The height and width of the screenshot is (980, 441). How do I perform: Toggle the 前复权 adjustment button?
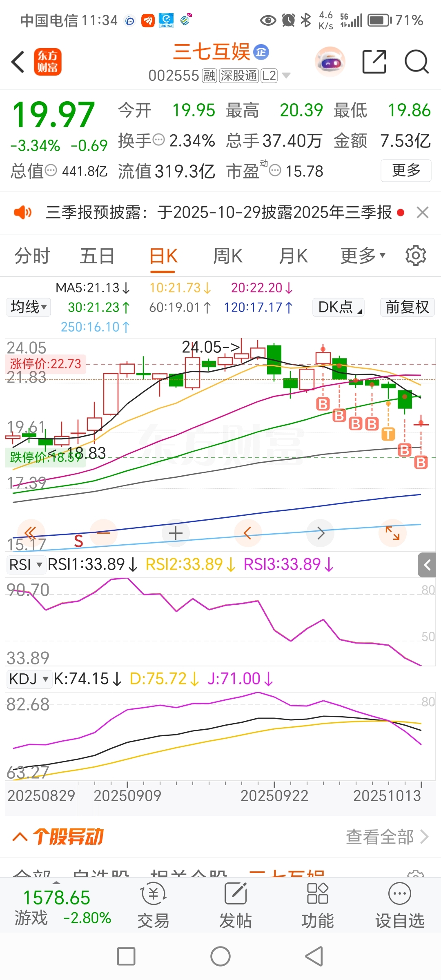click(407, 307)
